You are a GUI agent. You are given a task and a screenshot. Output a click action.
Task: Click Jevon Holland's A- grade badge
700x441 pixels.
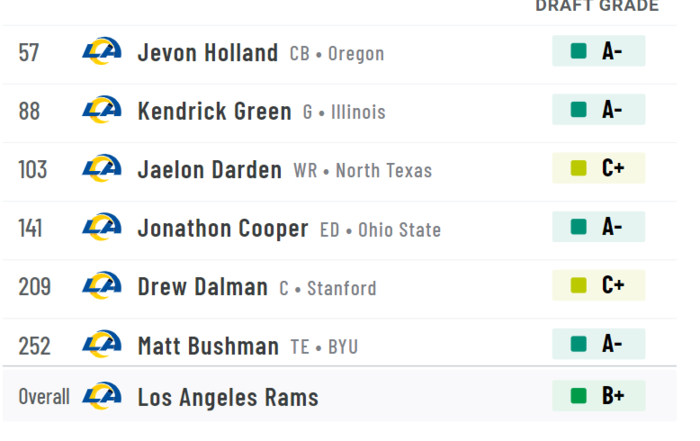tap(598, 51)
